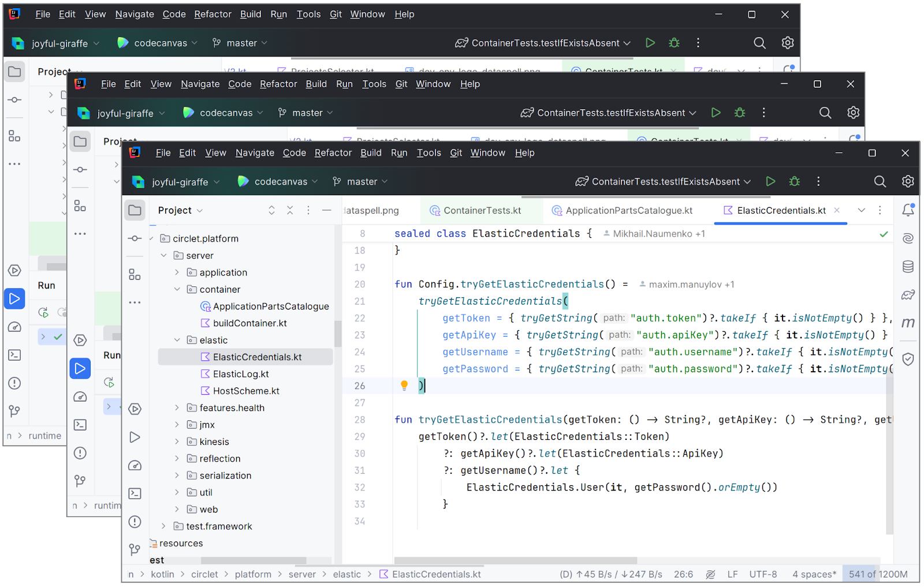
Task: Open joyful-giraffe project dropdown in front window
Action: (176, 182)
